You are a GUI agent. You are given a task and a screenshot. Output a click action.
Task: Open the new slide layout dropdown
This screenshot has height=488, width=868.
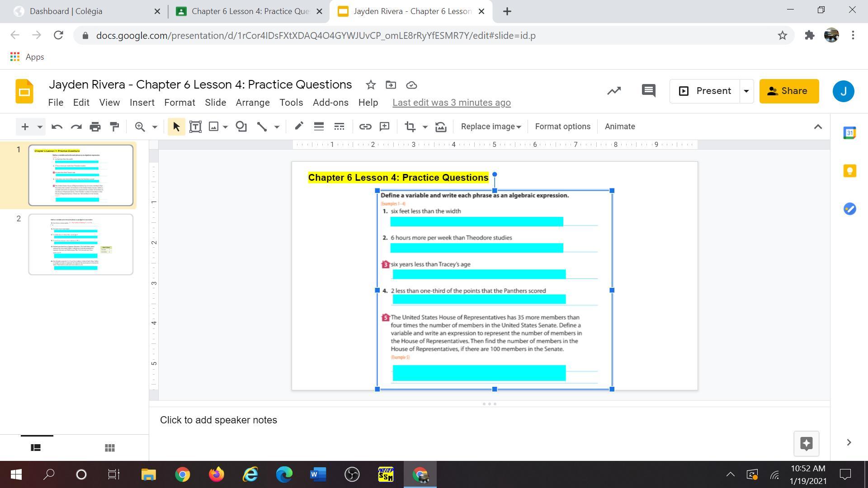point(40,127)
